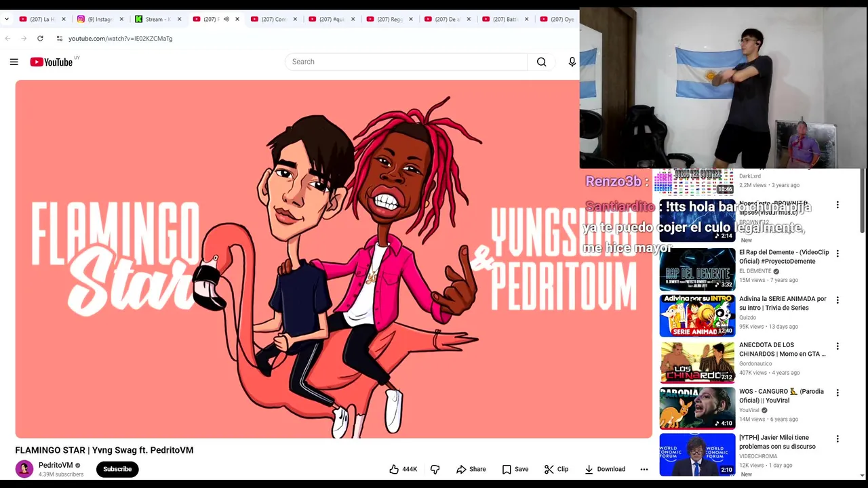
Task: Open 'Adivina la SERIE ANIMADA' title
Action: click(783, 303)
